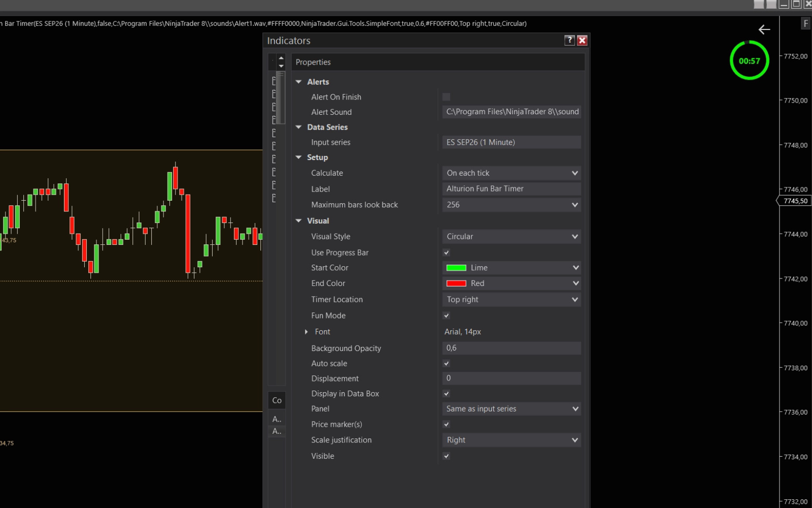This screenshot has height=508, width=812.
Task: Open the Scale justification dropdown
Action: pos(512,440)
